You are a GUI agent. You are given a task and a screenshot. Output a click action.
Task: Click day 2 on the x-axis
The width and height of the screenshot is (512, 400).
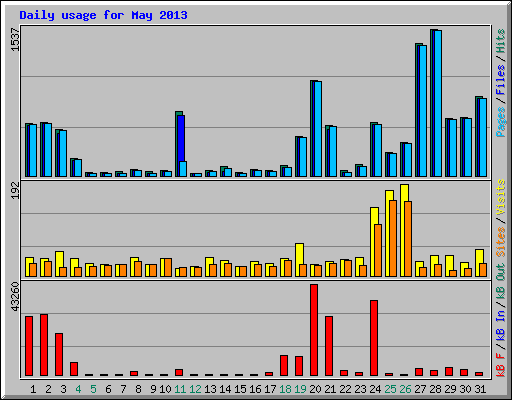[x=48, y=389]
